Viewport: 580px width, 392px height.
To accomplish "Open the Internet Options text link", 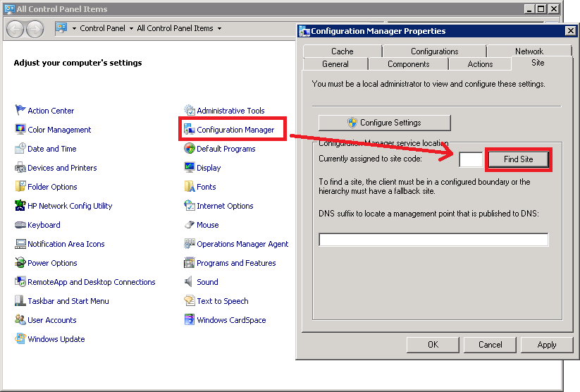I will (x=225, y=206).
